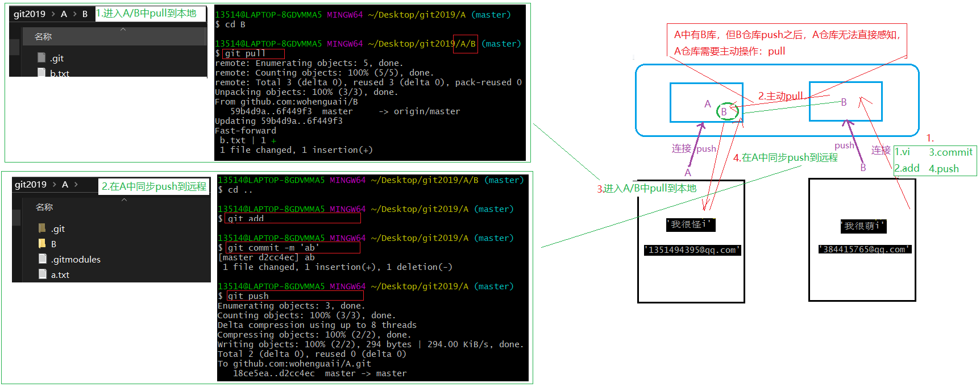
Task: Open the .git folder above the B folder
Action: (42, 228)
